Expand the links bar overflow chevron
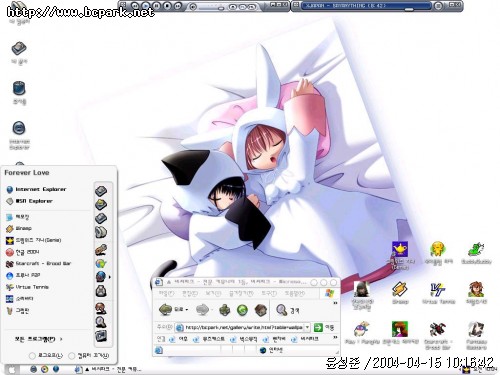This screenshot has width=500, height=375. coord(335,338)
